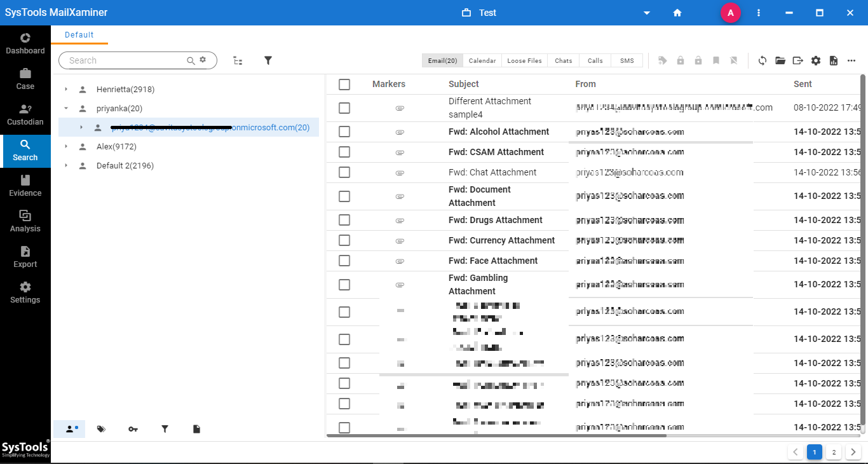Image resolution: width=868 pixels, height=464 pixels.
Task: Check the Fwd: CSAM Attachment row
Action: pos(344,152)
